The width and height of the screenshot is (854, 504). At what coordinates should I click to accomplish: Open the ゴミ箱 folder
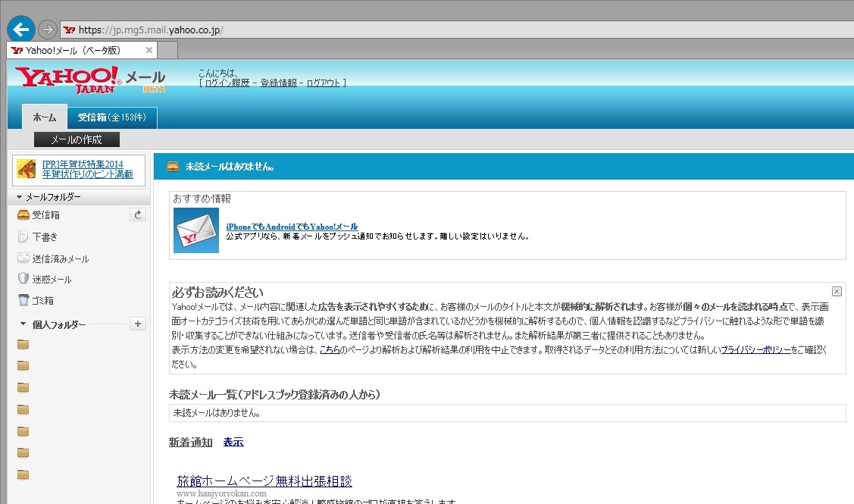click(43, 300)
